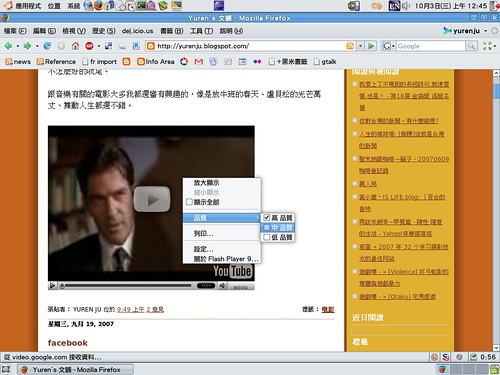Click the large play button on video

point(152,199)
